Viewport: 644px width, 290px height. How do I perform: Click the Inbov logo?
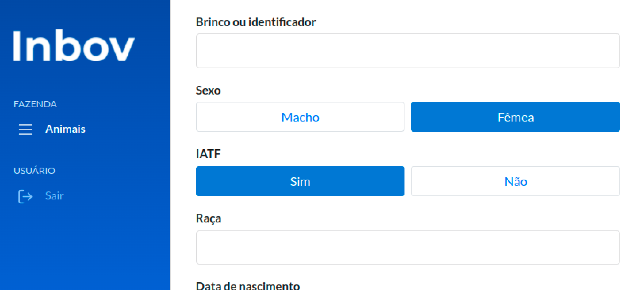(x=74, y=46)
